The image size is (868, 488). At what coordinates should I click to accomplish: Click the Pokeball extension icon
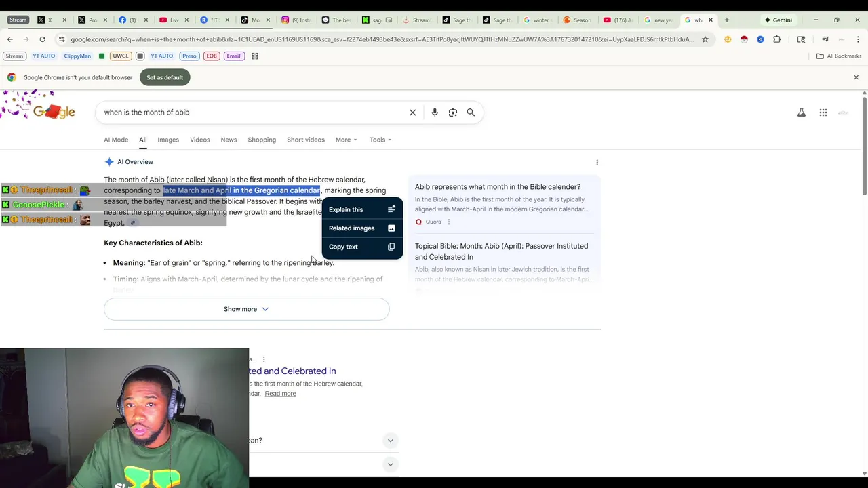(744, 39)
